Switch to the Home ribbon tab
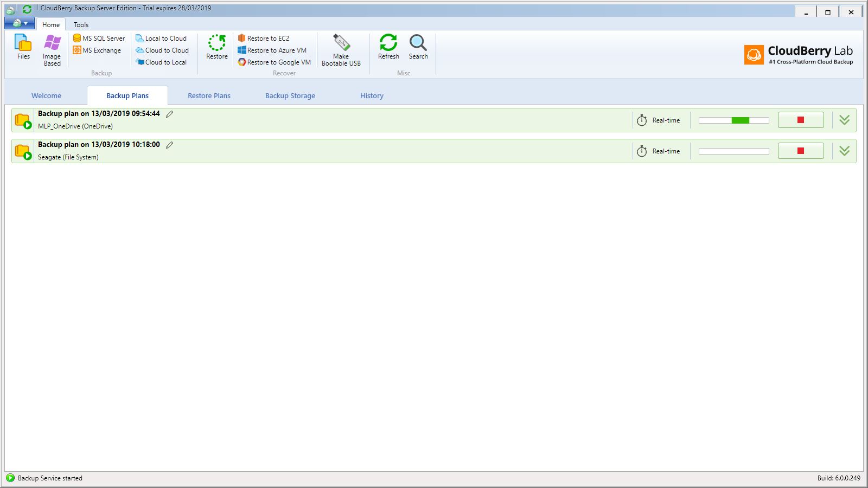 point(51,24)
